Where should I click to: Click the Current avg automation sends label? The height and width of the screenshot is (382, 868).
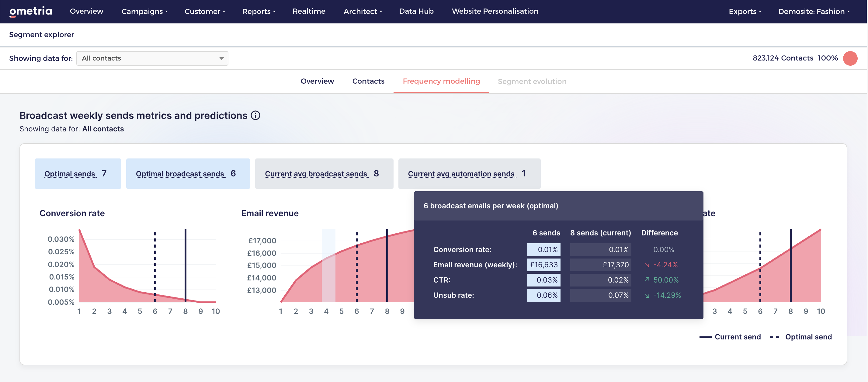tap(461, 174)
